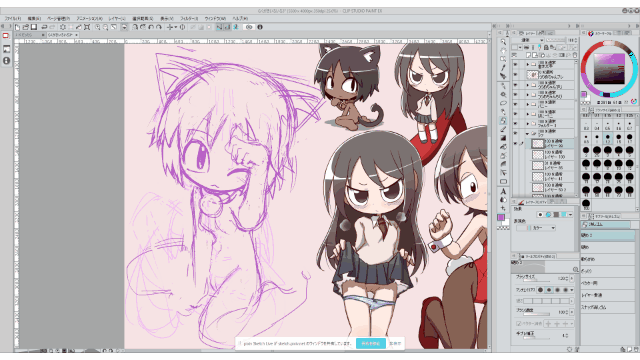Image resolution: width=640 pixels, height=360 pixels.
Task: Hide the topmost layer folder via its eye icon
Action: point(515,64)
